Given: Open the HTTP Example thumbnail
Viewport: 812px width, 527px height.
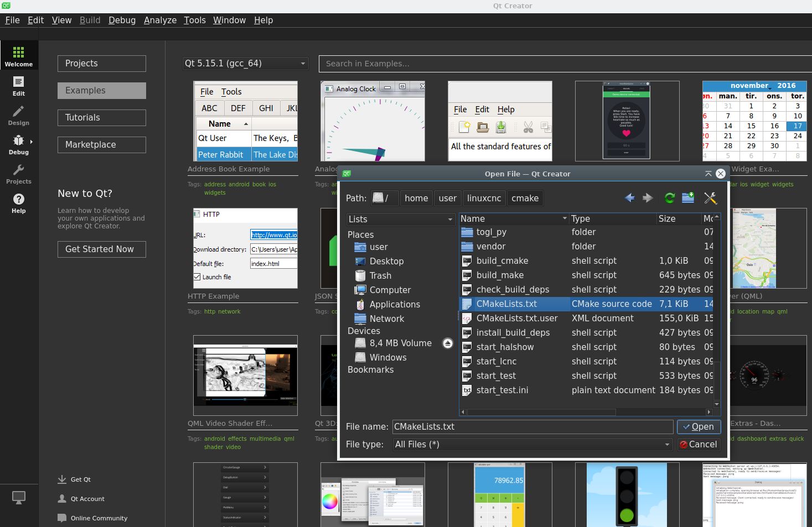Looking at the screenshot, I should (245, 248).
